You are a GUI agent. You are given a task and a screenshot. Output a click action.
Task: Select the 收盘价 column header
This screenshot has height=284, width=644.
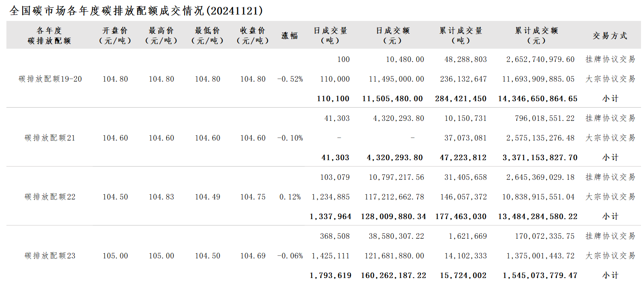(253, 35)
